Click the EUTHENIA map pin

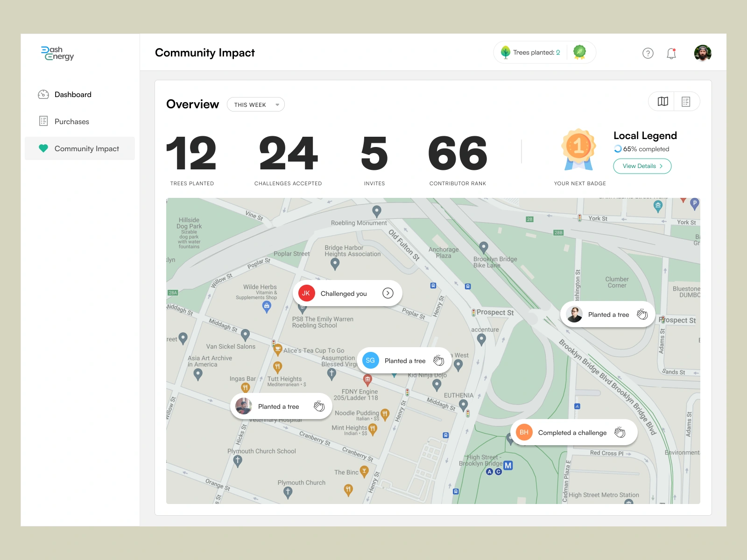click(463, 405)
